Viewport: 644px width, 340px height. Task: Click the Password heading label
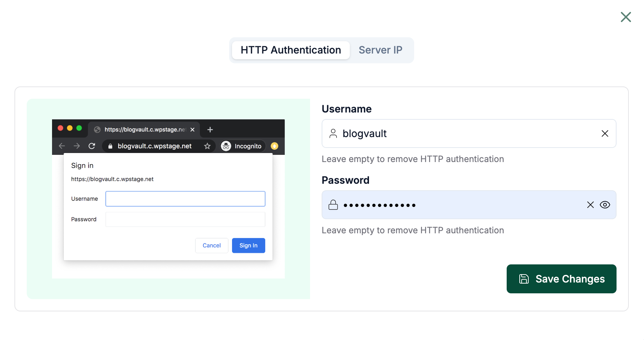[x=345, y=180]
